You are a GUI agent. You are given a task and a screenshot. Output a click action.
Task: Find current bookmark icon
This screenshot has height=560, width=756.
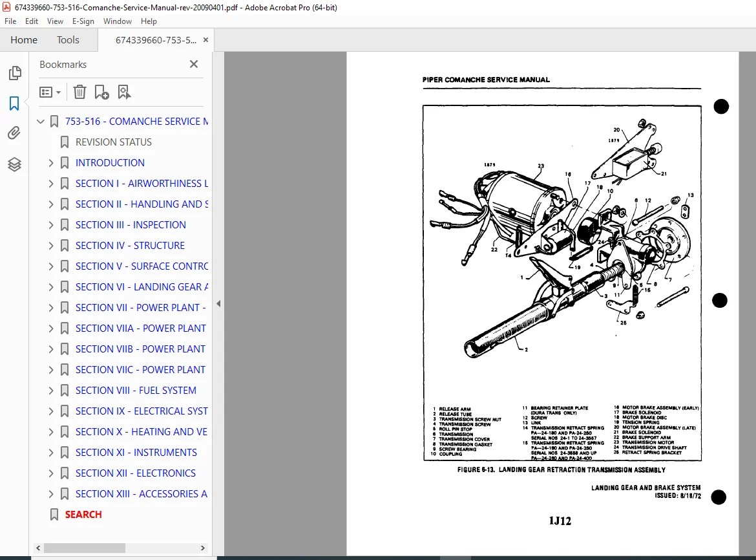coord(125,92)
